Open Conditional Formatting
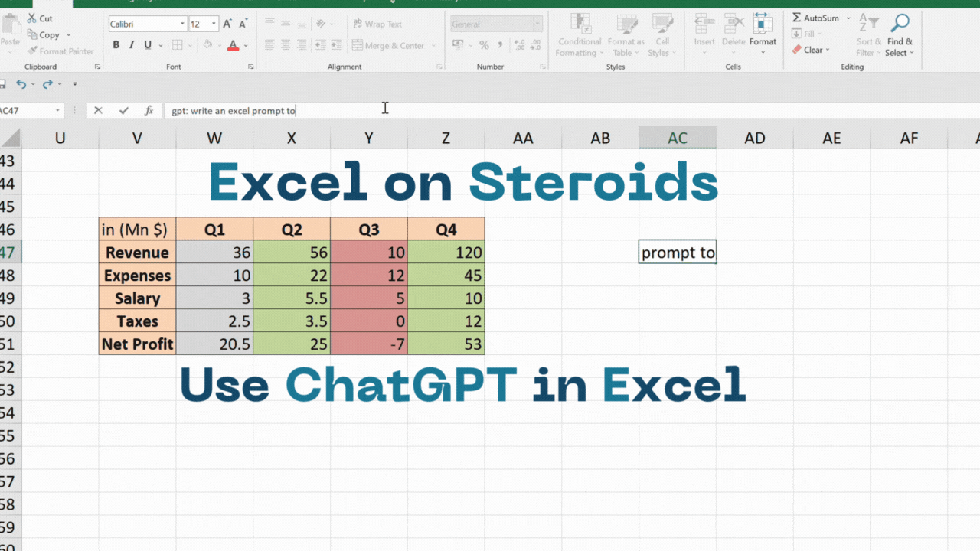This screenshot has width=980, height=551. tap(579, 35)
